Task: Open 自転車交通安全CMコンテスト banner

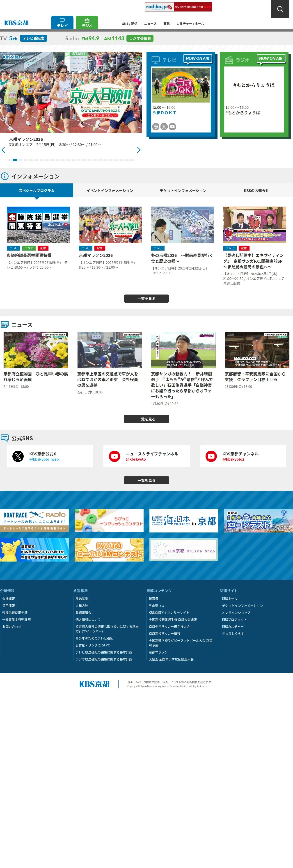Action: (258, 520)
